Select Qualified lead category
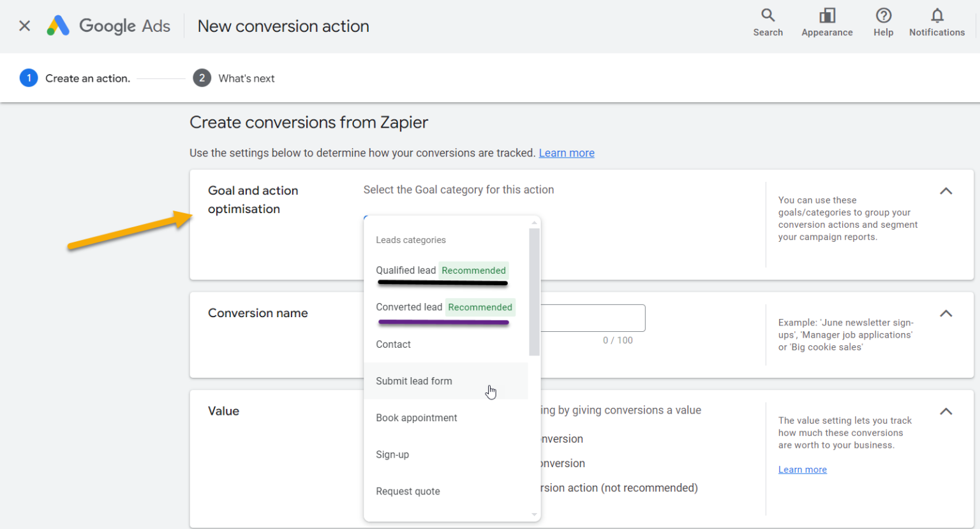This screenshot has width=980, height=529. [446, 271]
